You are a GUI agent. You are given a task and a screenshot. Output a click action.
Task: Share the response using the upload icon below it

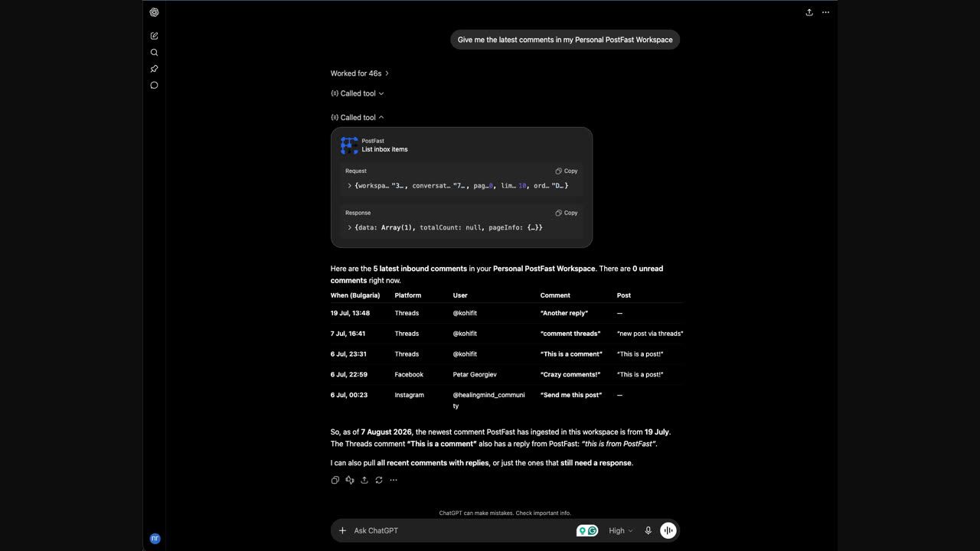coord(364,480)
